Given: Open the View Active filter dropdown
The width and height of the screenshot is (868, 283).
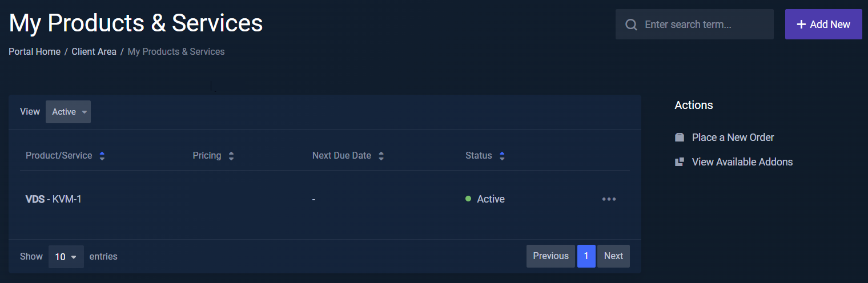Looking at the screenshot, I should [x=68, y=112].
